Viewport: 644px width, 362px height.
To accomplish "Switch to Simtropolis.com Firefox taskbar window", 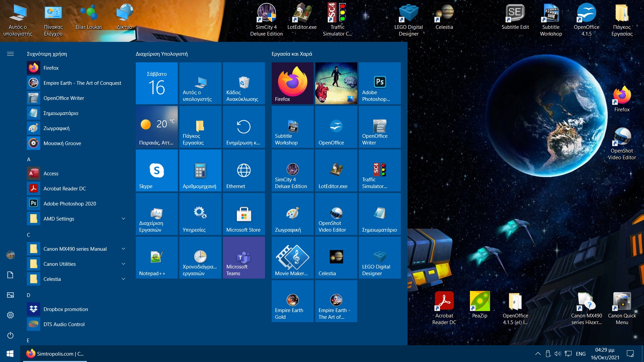I will (x=55, y=354).
